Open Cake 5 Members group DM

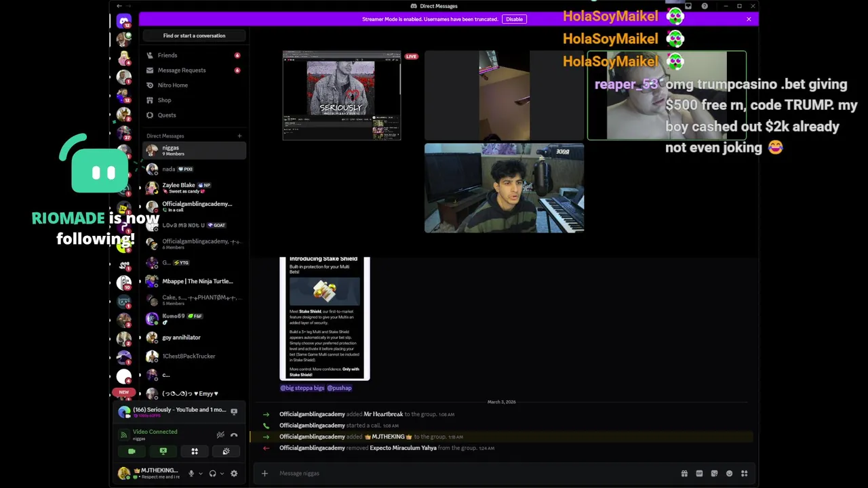pyautogui.click(x=194, y=300)
